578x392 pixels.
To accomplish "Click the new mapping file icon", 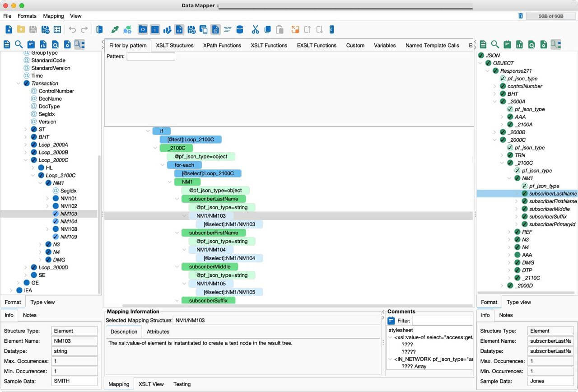I will coord(9,29).
